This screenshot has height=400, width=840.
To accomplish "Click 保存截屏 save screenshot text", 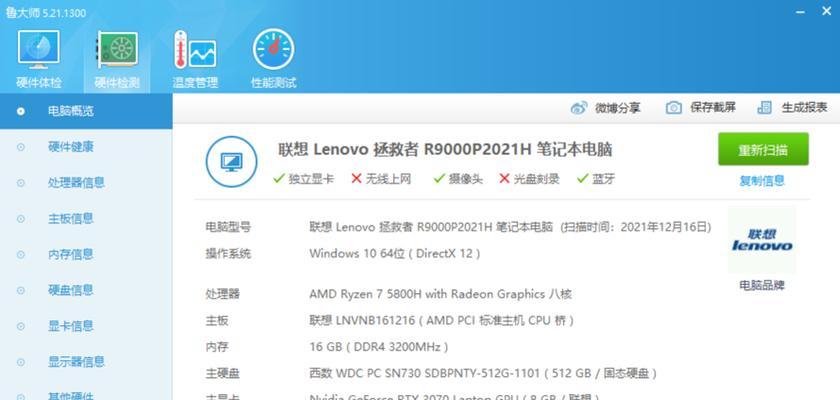I will tap(713, 108).
